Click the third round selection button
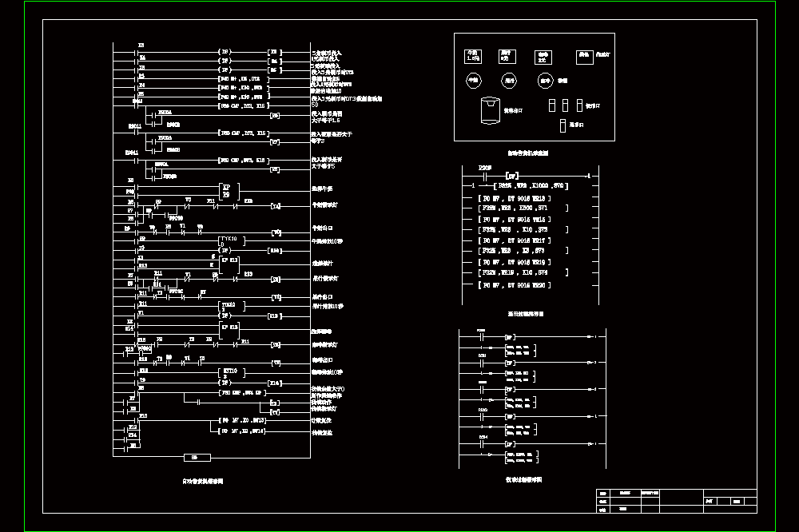This screenshot has width=799, height=532. click(545, 81)
